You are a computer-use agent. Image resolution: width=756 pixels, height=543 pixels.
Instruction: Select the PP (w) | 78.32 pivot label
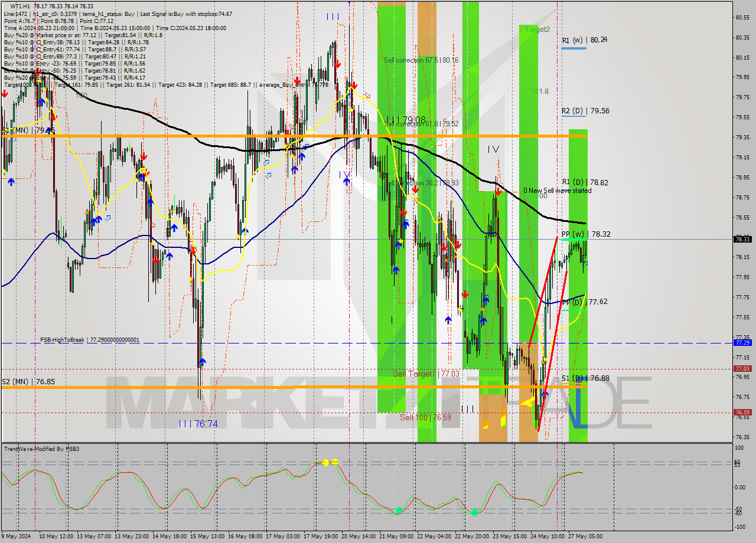point(586,234)
